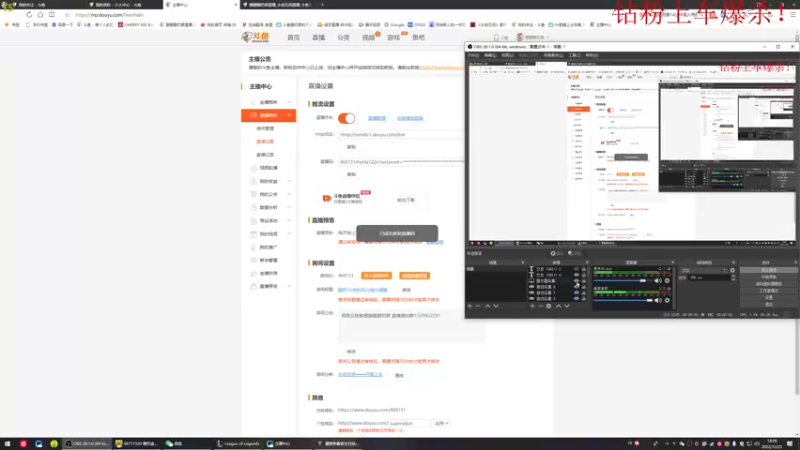
Task: Move the scene up with the arrow icon
Action: click(487, 306)
